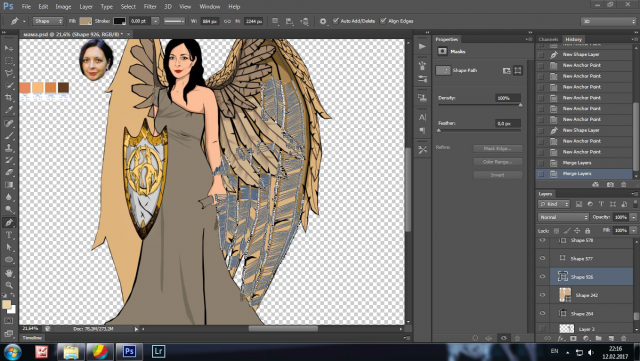Select the Clone Stamp tool
Image resolution: width=640 pixels, height=361 pixels.
click(x=9, y=147)
